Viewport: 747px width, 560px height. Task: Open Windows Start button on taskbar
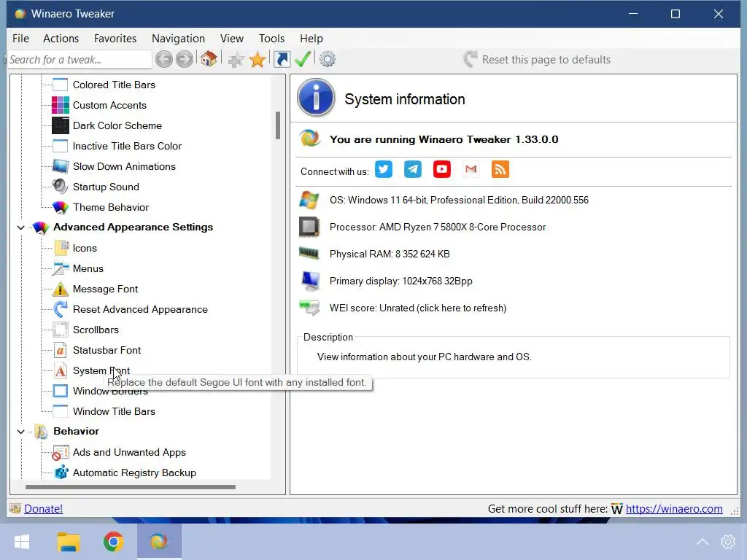(22, 542)
